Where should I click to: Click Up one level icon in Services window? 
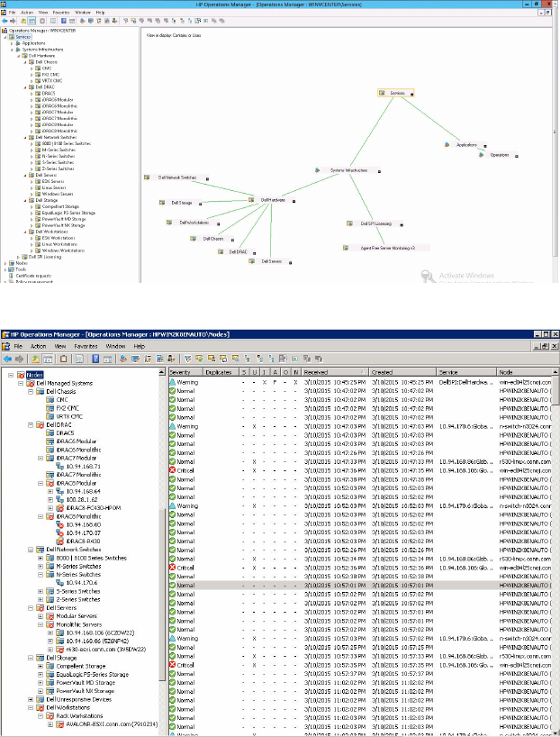(x=23, y=21)
